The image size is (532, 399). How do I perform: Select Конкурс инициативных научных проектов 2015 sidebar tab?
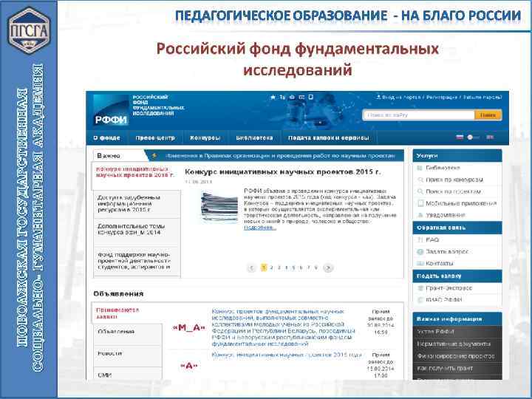tap(135, 175)
